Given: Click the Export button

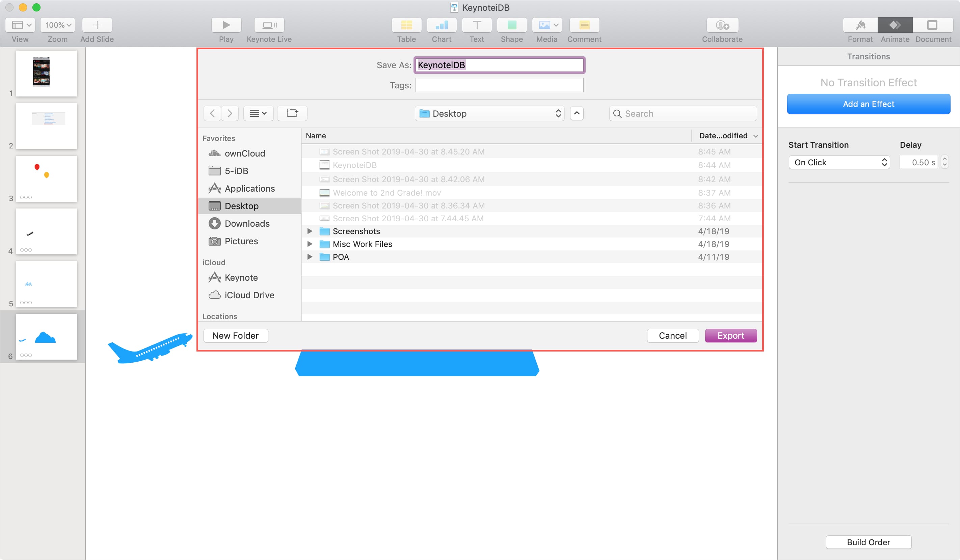Looking at the screenshot, I should 730,335.
